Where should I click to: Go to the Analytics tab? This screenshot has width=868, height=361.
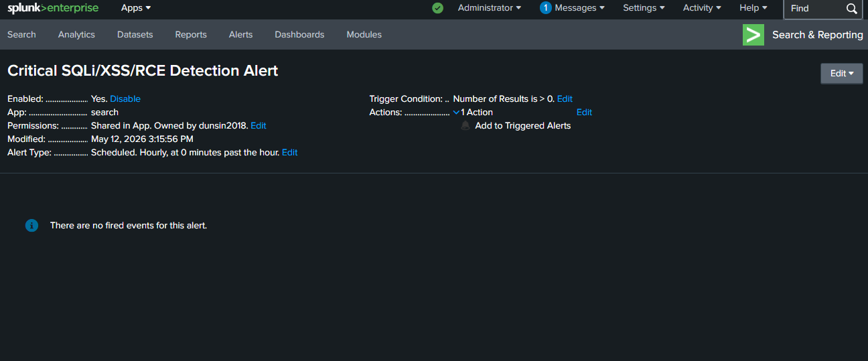[x=76, y=35]
